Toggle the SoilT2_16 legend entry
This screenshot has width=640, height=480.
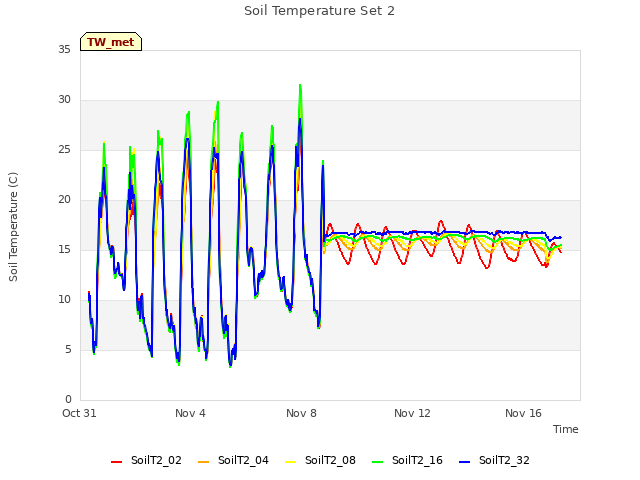coord(407,461)
